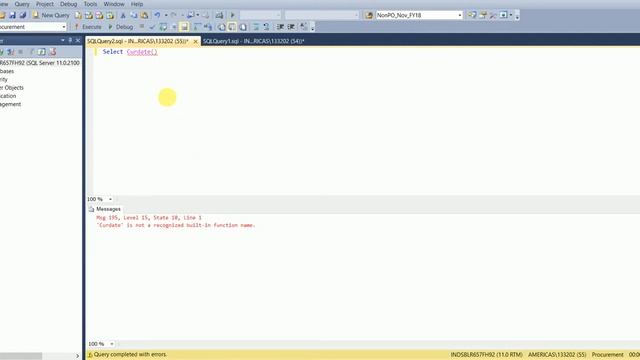Click the Copy icon
This screenshot has width=640, height=360.
[133, 15]
